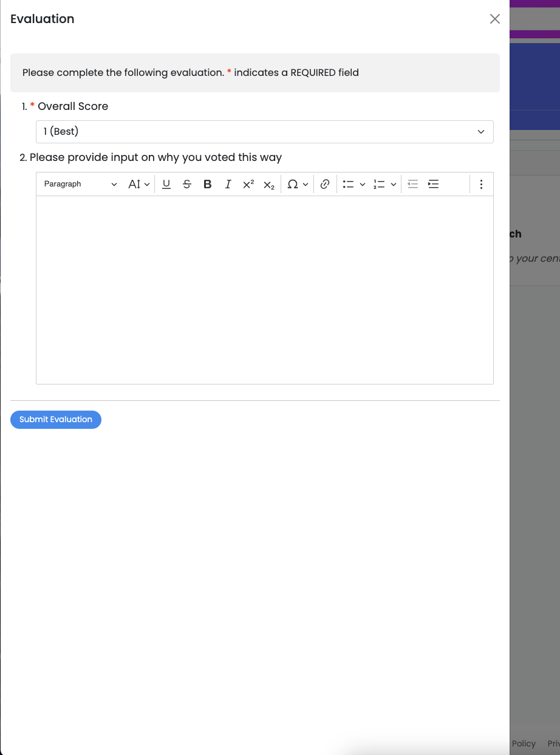Insert a hyperlink
The height and width of the screenshot is (755, 560).
tap(325, 184)
